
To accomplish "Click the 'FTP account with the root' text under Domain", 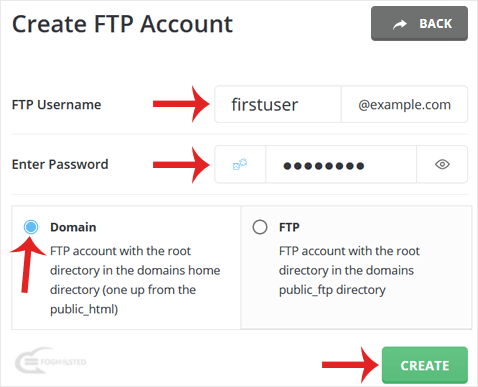I will (120, 251).
